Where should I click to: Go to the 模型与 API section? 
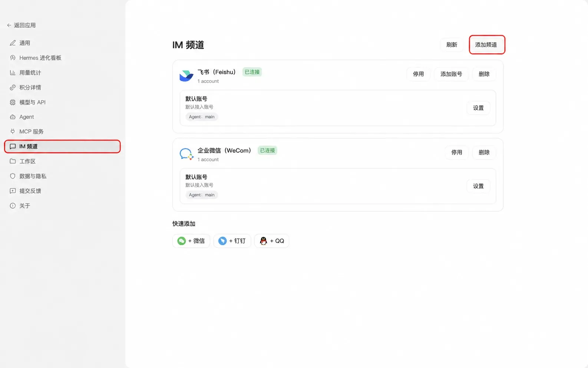tap(32, 102)
